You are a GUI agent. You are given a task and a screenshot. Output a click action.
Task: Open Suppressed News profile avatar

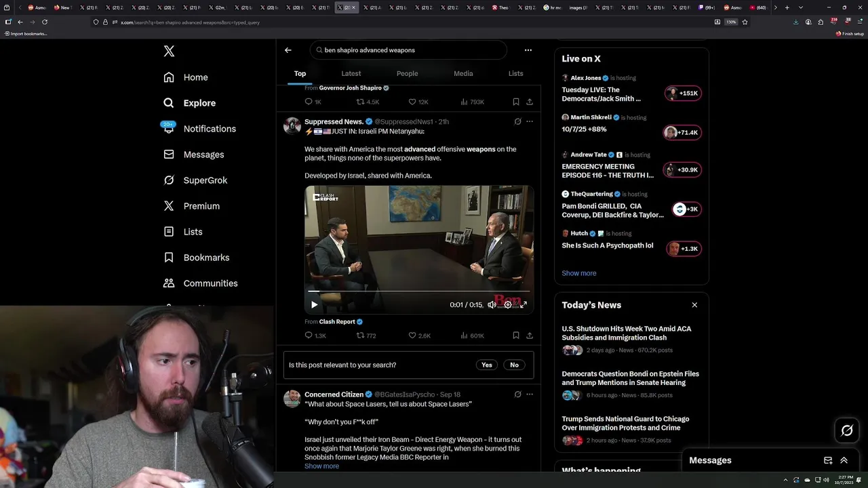(x=292, y=125)
